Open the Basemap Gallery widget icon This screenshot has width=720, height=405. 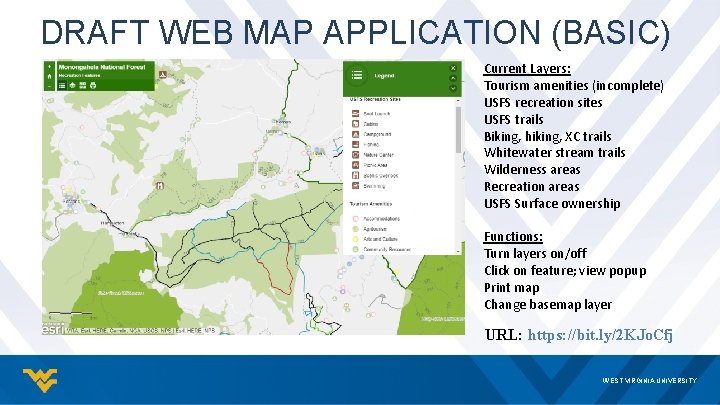83,85
